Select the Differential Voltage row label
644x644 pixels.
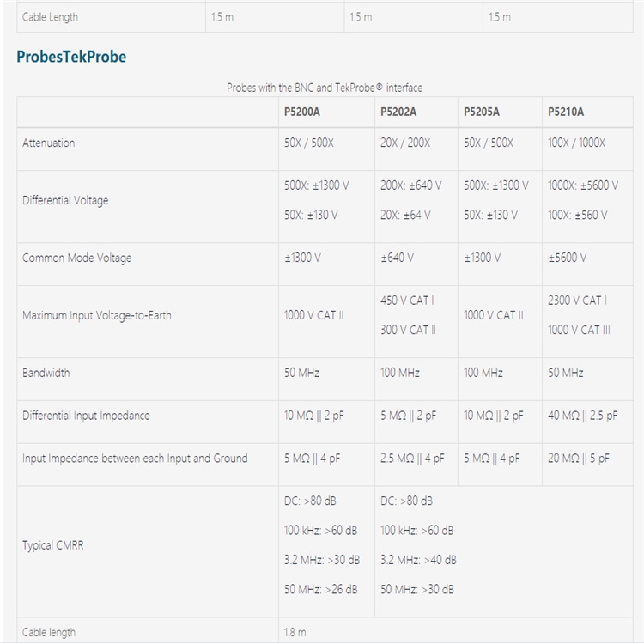(x=65, y=200)
